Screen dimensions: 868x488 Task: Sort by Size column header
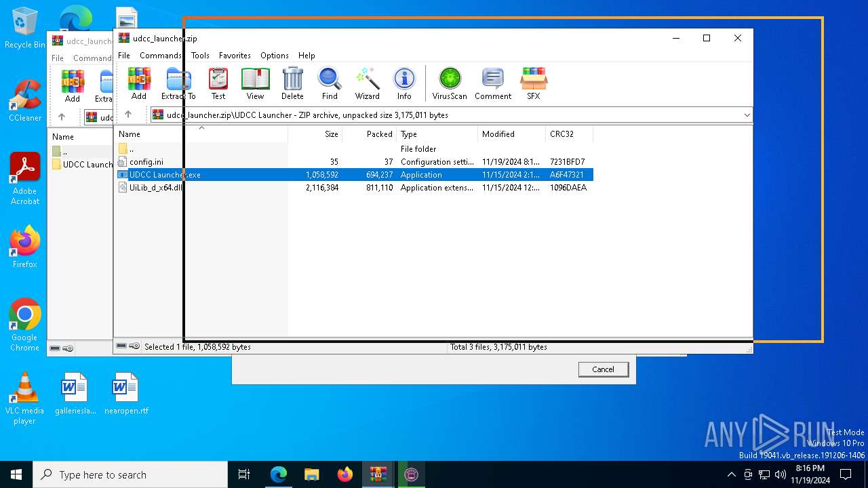coord(315,134)
